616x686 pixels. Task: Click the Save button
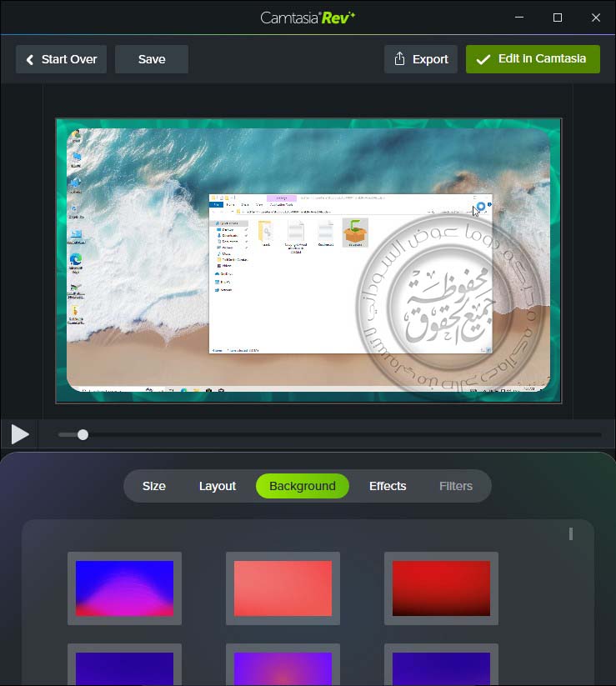152,59
